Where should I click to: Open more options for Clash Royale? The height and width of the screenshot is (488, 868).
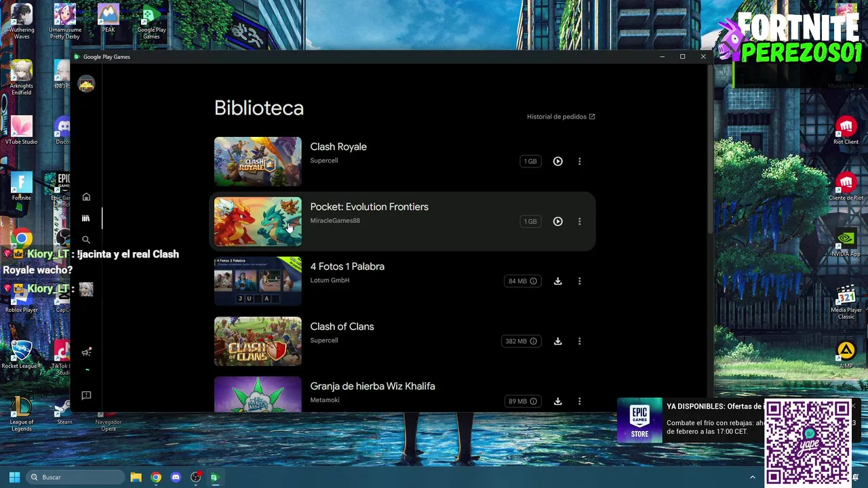pyautogui.click(x=579, y=161)
